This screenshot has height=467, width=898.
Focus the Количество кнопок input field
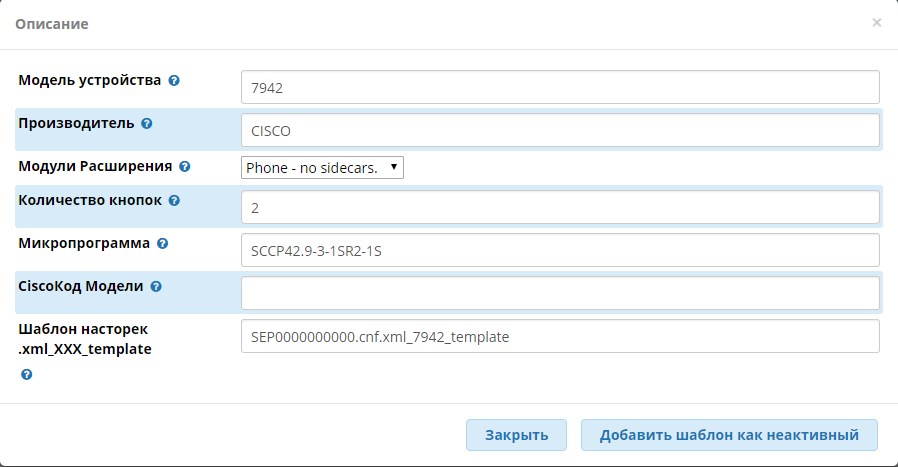[560, 207]
